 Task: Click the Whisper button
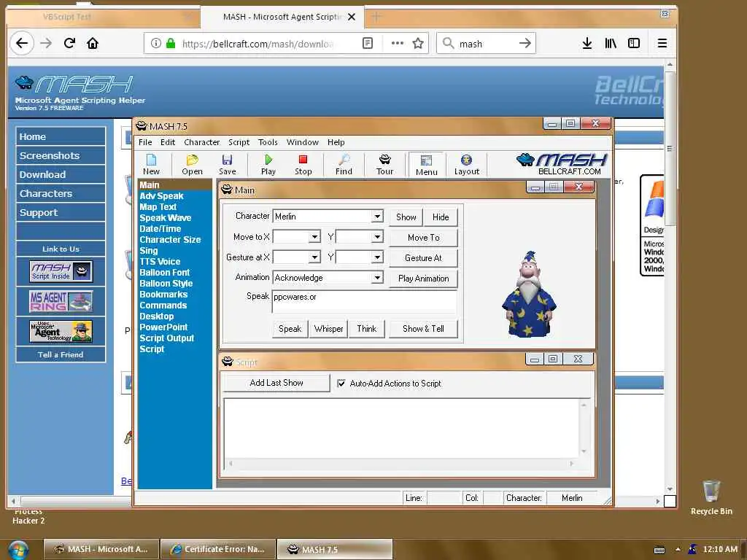[329, 329]
